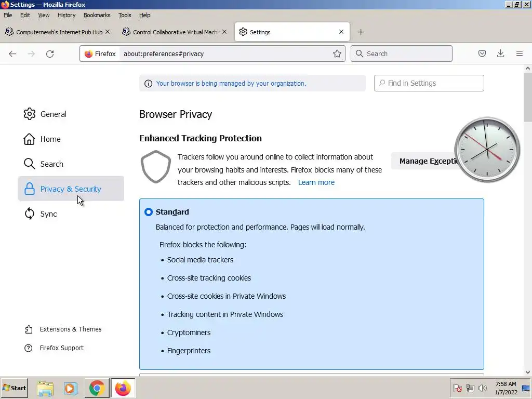Click the info icon in the managed-browser notice

tap(148, 84)
